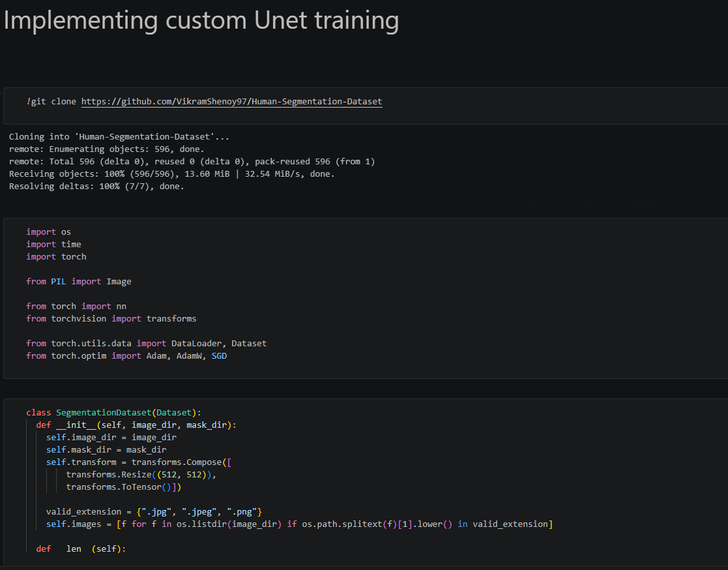This screenshot has height=570, width=728.
Task: Click the 'Resolving deltas: 100% (7/7)' line
Action: coord(96,187)
